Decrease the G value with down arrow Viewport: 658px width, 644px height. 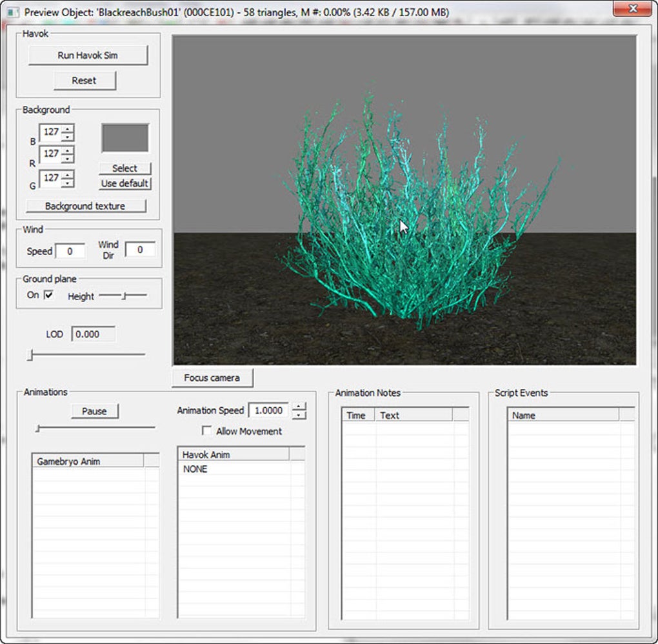(x=68, y=183)
